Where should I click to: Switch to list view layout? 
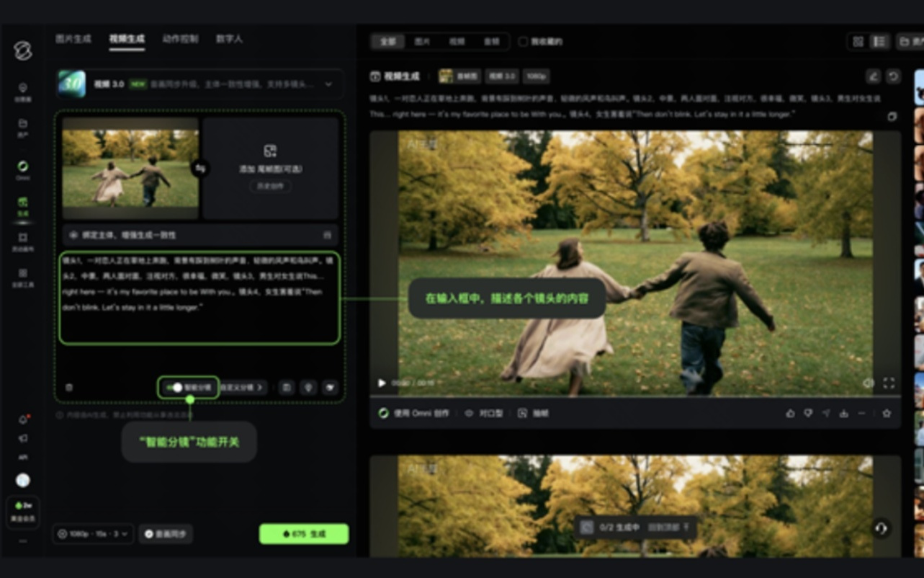coord(879,42)
